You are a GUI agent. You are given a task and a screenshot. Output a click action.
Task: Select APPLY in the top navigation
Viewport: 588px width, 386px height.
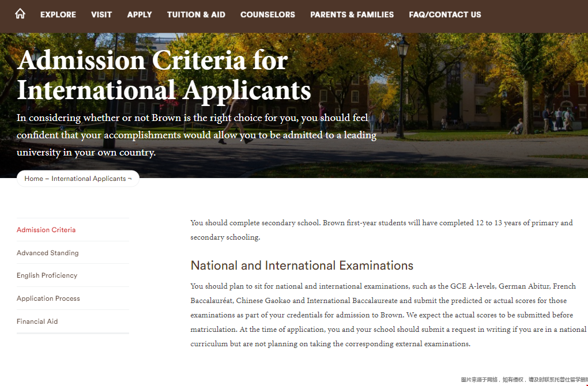(140, 14)
